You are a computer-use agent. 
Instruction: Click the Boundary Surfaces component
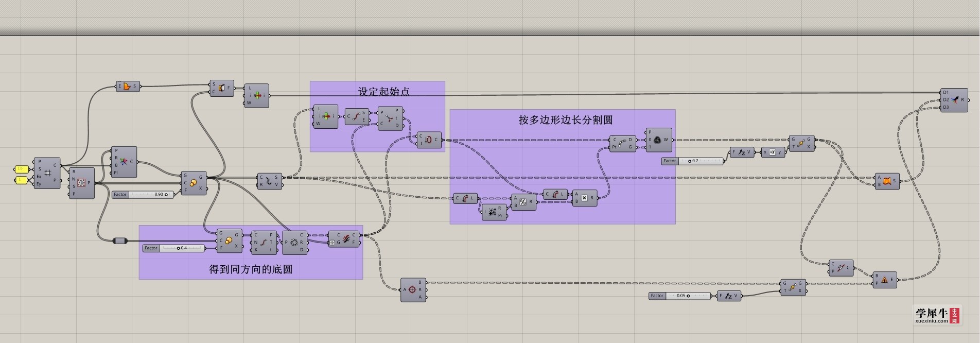coord(127,87)
